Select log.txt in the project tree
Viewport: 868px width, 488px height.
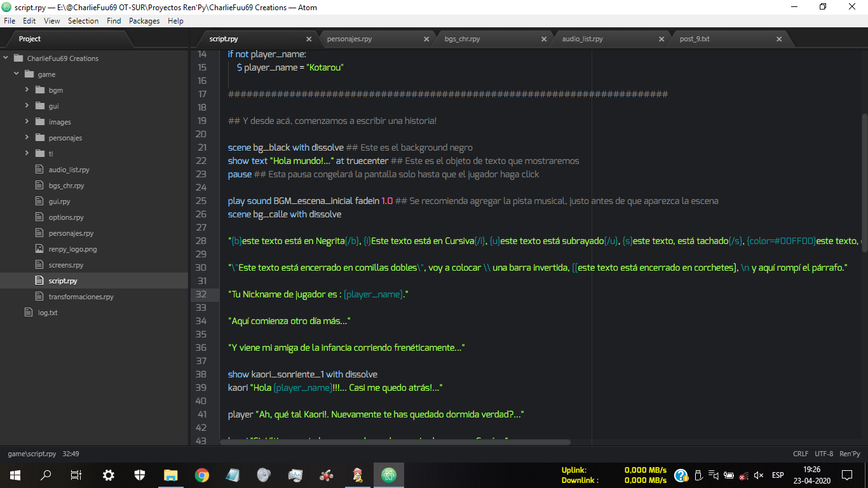(48, 313)
